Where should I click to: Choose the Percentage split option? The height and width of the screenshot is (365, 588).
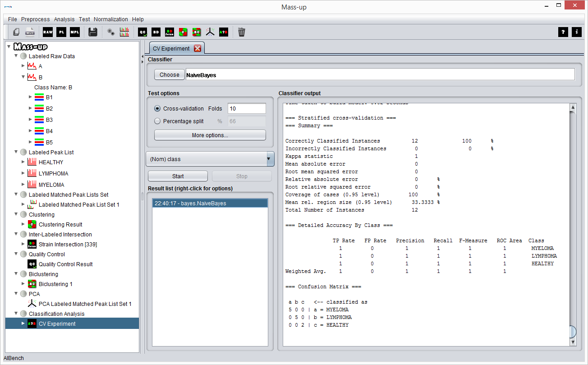(x=157, y=121)
